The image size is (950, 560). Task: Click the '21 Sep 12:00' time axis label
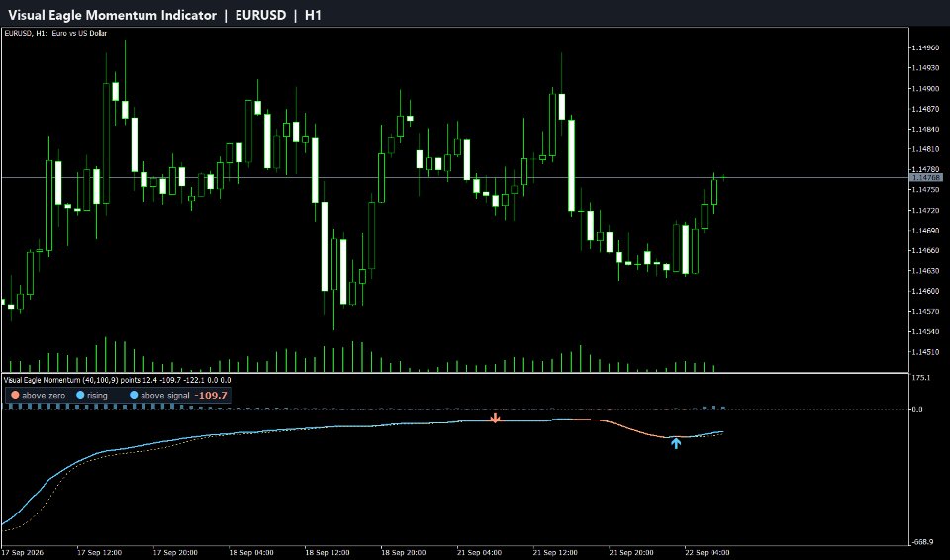(x=555, y=553)
